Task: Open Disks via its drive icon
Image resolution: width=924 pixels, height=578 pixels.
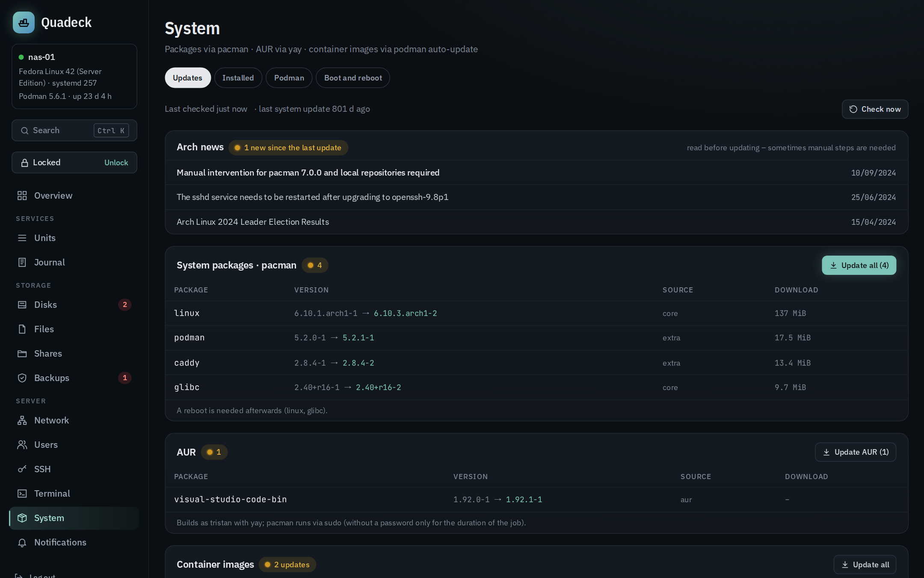Action: [x=22, y=305]
